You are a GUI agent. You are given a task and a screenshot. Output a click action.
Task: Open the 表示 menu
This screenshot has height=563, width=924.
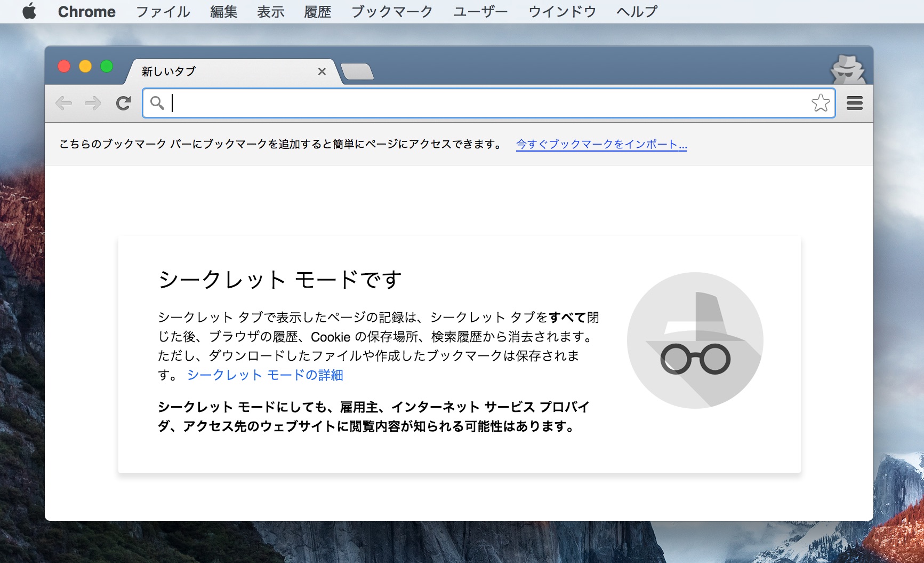[271, 11]
